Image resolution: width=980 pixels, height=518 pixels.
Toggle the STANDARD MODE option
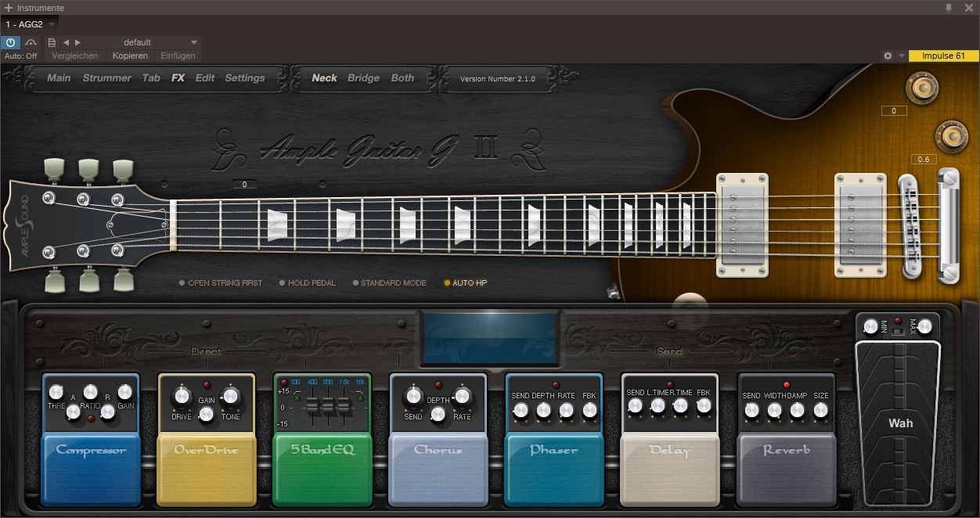pos(389,283)
